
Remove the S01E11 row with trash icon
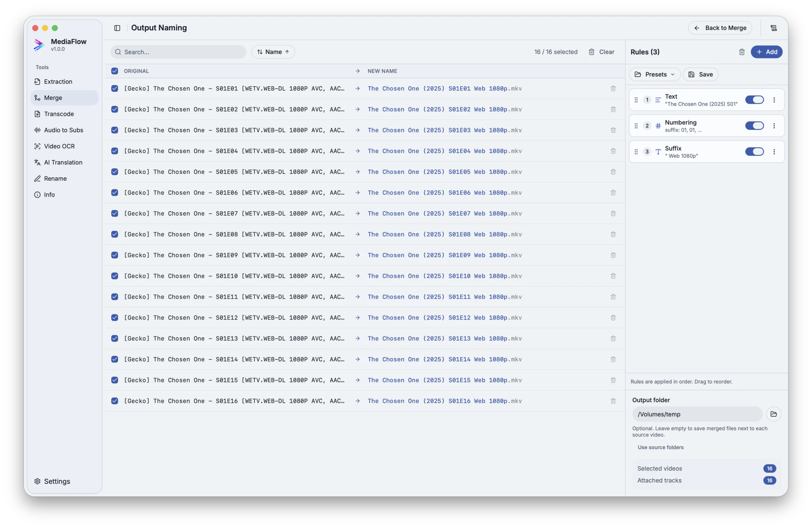coord(613,297)
